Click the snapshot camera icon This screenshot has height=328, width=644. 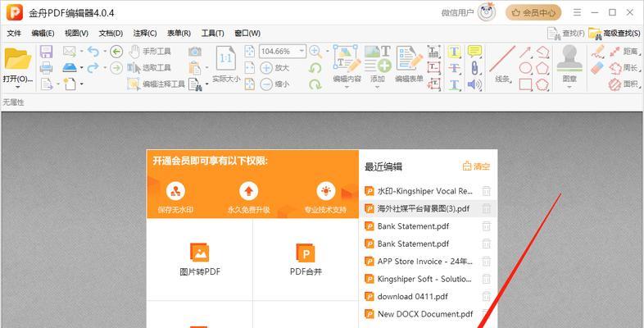[x=195, y=52]
